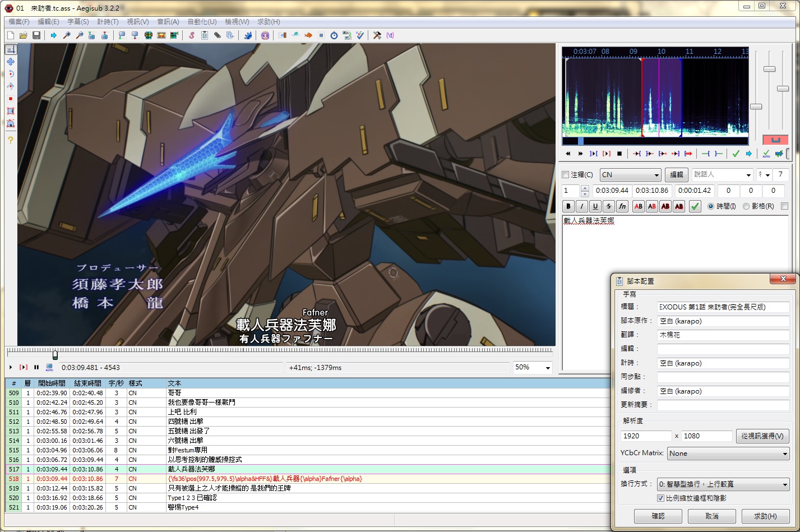Click 求助(H) button in dialog
Viewport: 800px width, 532px height.
[766, 516]
